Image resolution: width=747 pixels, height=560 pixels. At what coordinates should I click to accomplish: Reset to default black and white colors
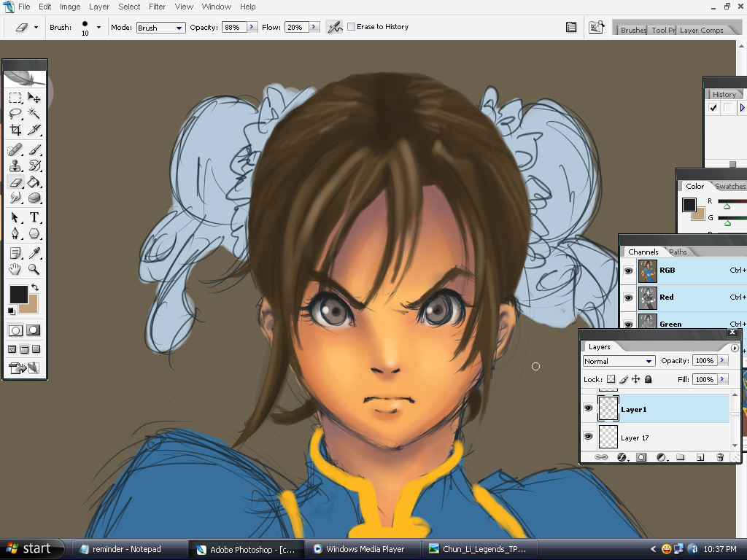[x=12, y=311]
